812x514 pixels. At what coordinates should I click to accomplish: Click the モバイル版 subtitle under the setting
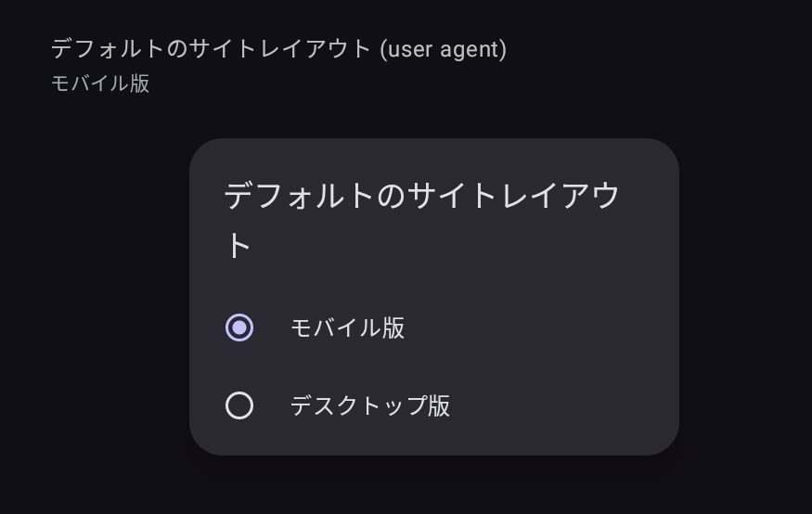coord(100,84)
